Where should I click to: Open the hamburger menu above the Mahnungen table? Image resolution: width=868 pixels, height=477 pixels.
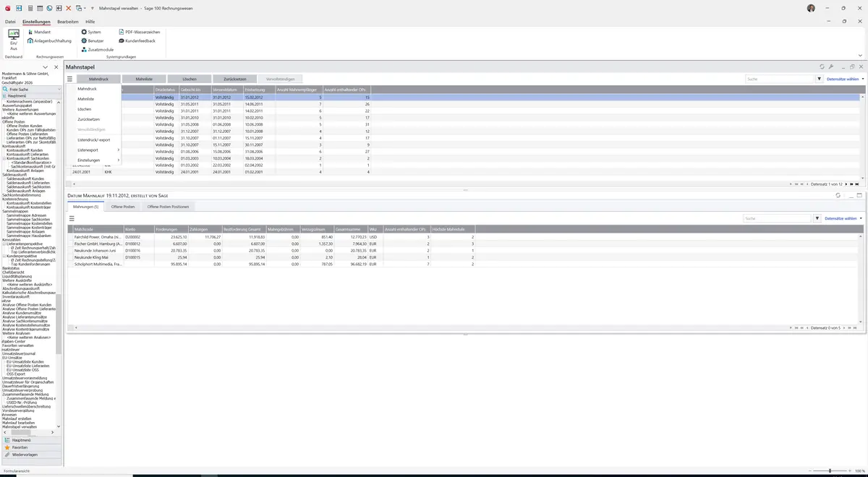pyautogui.click(x=72, y=218)
